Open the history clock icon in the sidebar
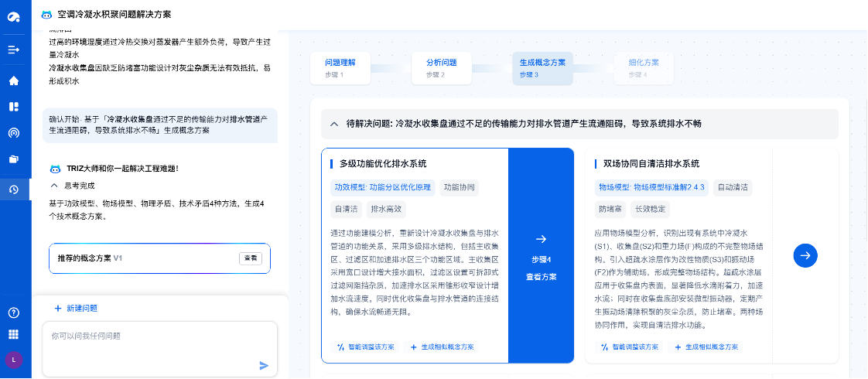This screenshot has width=868, height=379. coord(14,189)
